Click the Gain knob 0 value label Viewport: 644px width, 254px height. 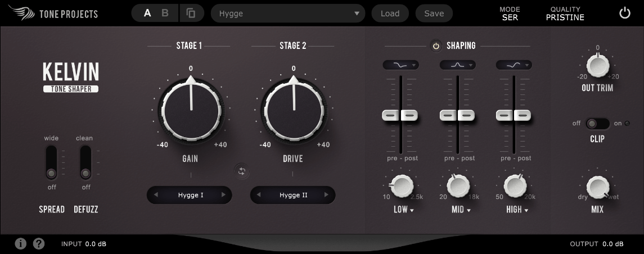[191, 68]
